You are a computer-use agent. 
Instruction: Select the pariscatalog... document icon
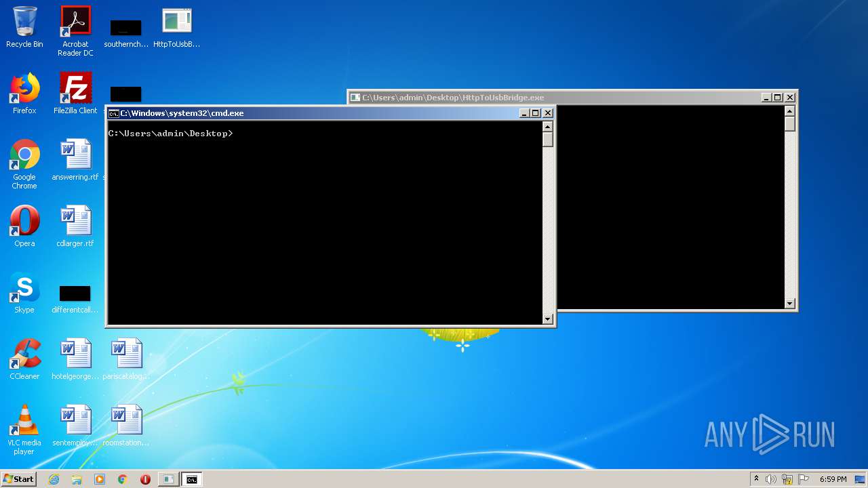[x=126, y=359]
